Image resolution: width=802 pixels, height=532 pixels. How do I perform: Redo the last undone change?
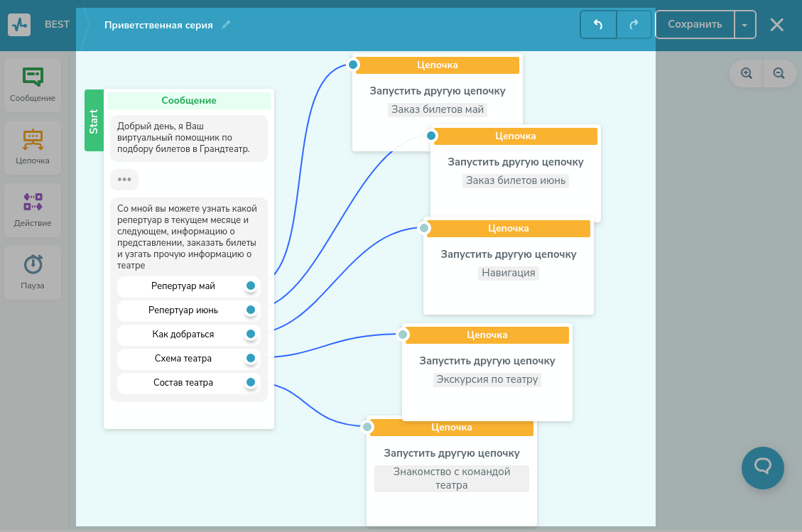point(634,25)
